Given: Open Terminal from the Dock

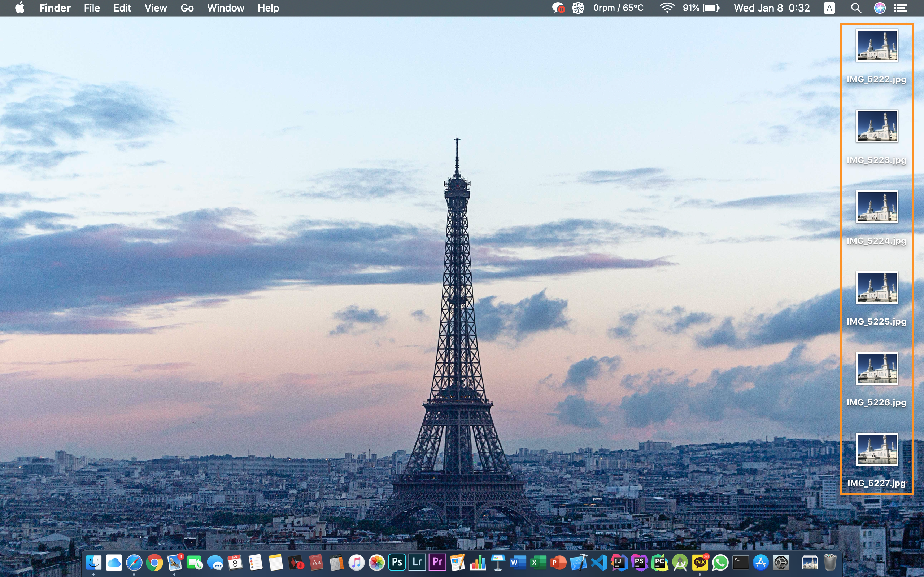Looking at the screenshot, I should point(740,562).
